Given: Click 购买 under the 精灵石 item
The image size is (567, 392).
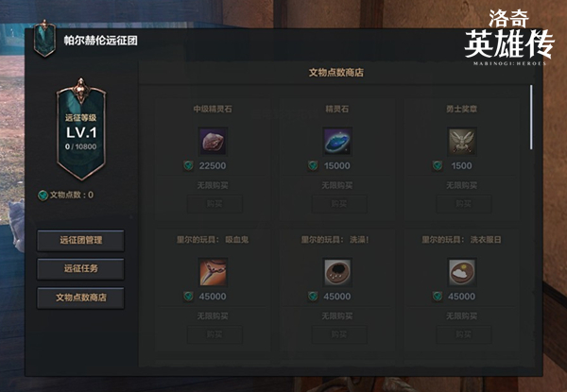Looking at the screenshot, I should click(339, 204).
